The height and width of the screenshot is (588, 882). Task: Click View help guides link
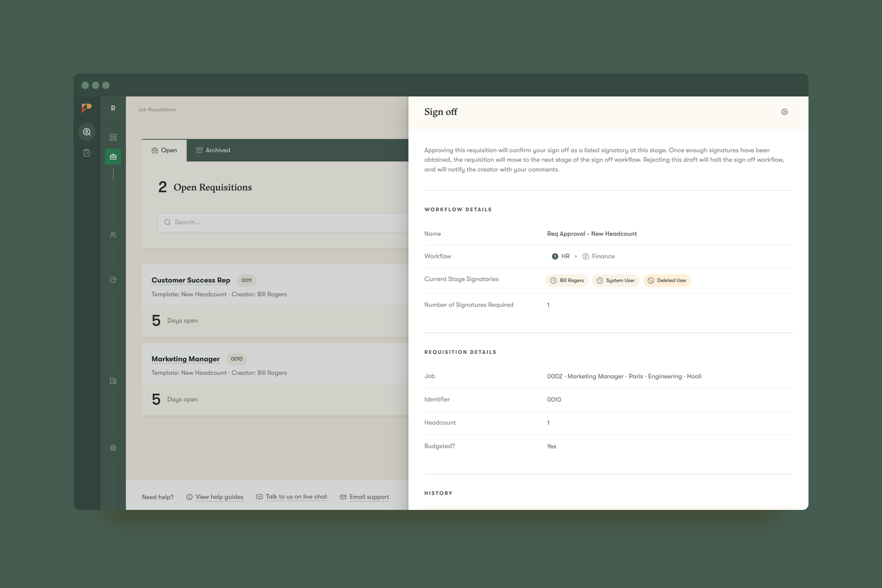tap(219, 497)
